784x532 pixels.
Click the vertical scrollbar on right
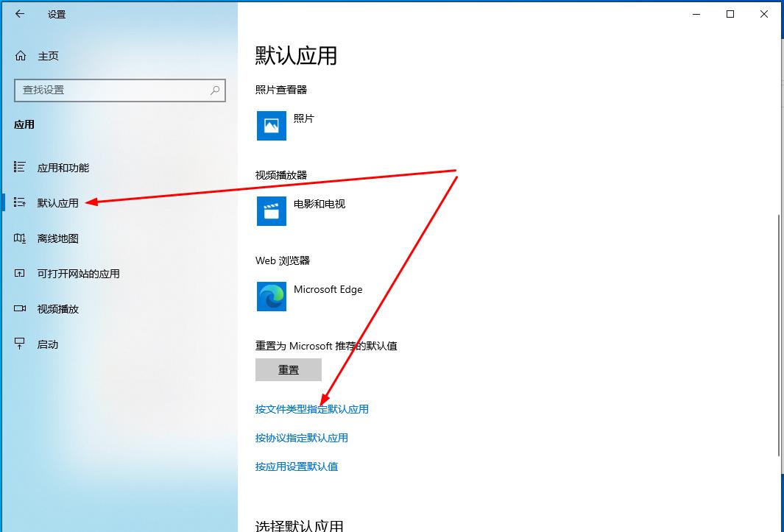pos(779,335)
